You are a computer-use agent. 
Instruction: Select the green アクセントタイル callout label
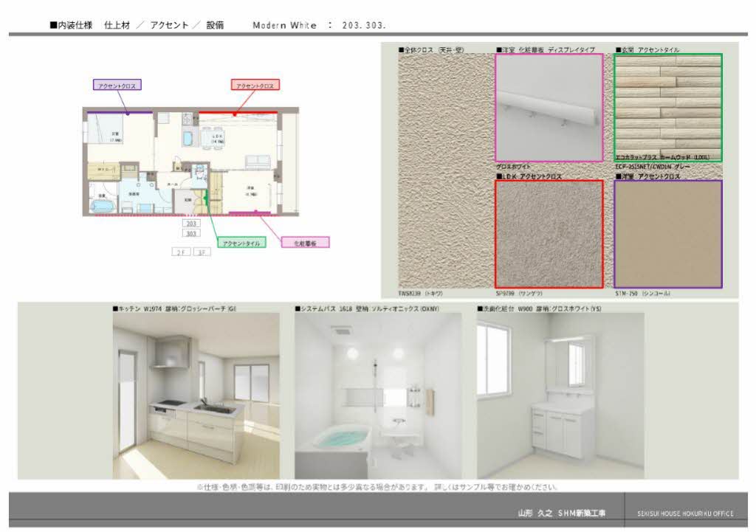click(241, 243)
